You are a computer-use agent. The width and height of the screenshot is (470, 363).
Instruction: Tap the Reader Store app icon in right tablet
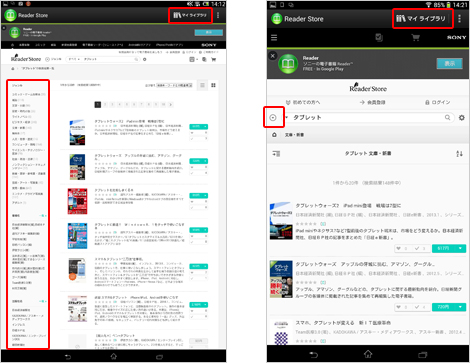pyautogui.click(x=277, y=19)
